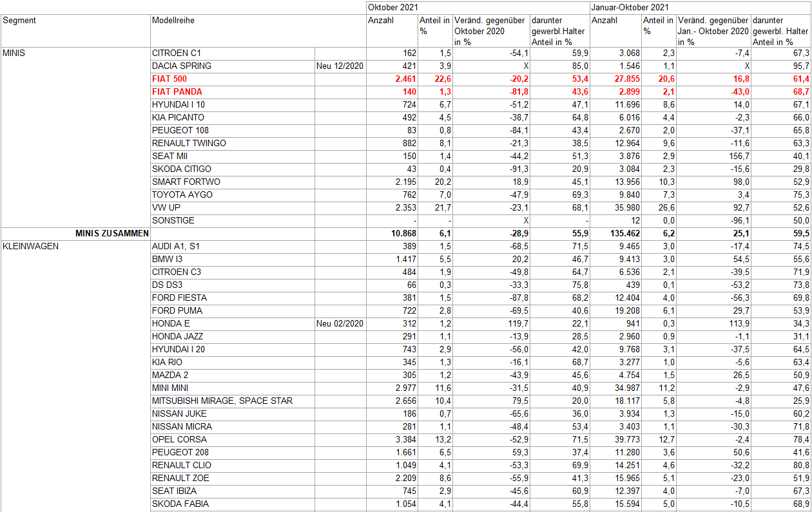The image size is (812, 512).
Task: Click the MITSUBISHI MIRAGE, SPACE STAR cell
Action: click(x=222, y=401)
